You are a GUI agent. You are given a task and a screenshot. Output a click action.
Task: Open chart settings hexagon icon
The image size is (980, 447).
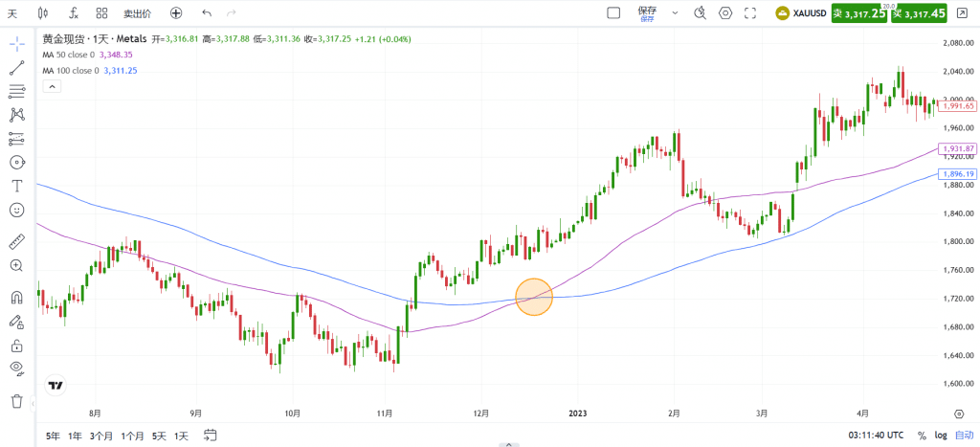[x=725, y=12]
